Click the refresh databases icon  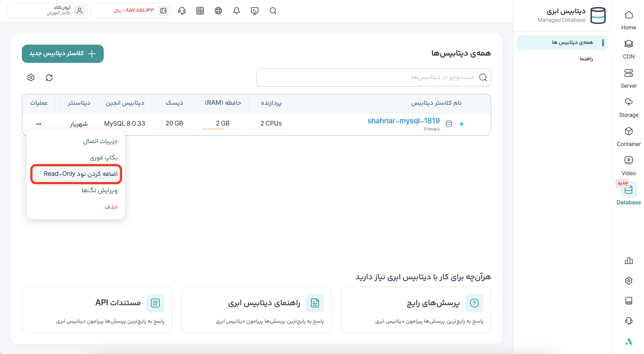(x=49, y=78)
